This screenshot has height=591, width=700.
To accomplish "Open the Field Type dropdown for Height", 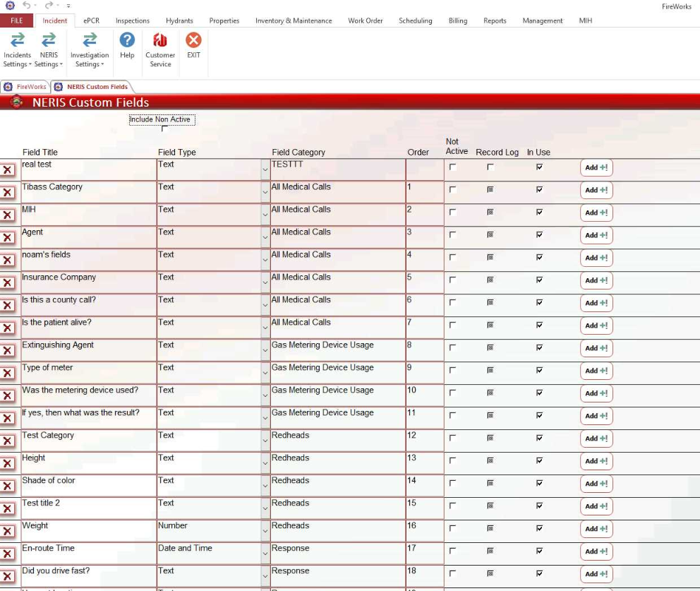I will click(x=265, y=463).
